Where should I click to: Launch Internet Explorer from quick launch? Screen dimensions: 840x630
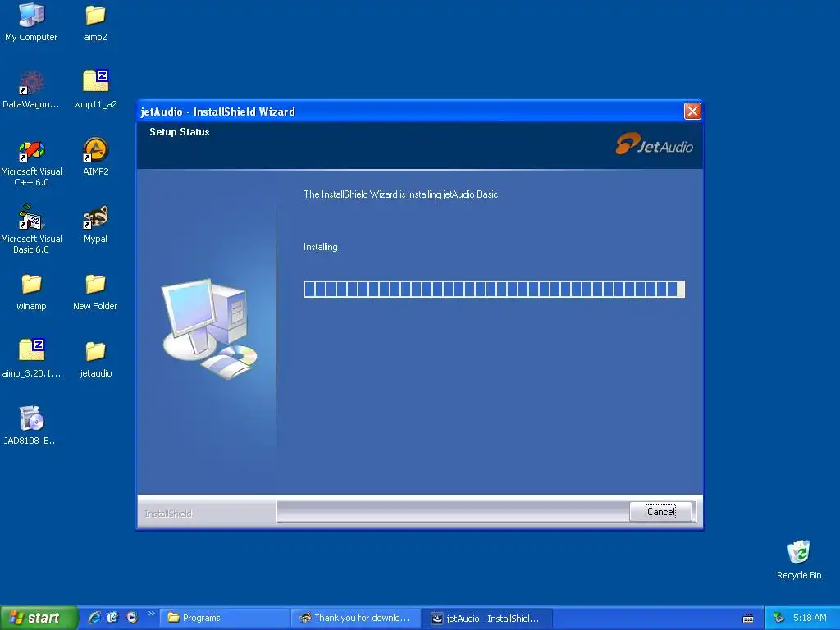(x=94, y=618)
